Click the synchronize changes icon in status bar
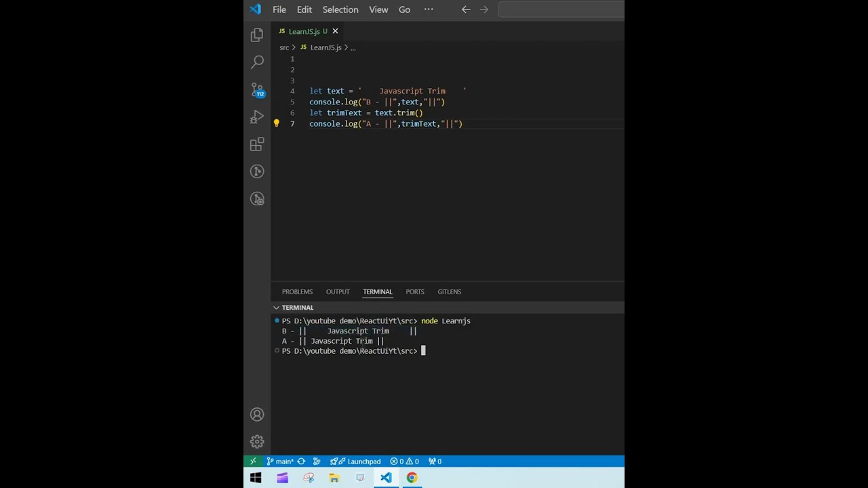The height and width of the screenshot is (488, 868). click(301, 462)
